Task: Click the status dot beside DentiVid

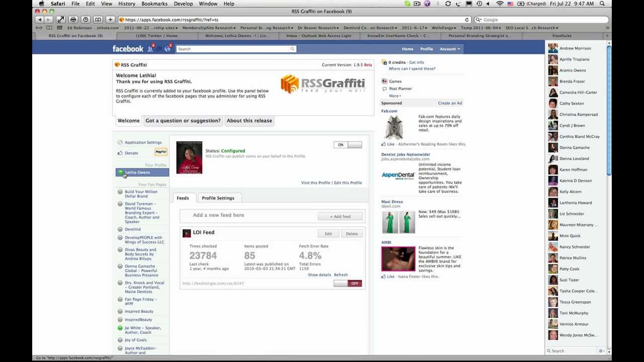Action: (x=120, y=229)
